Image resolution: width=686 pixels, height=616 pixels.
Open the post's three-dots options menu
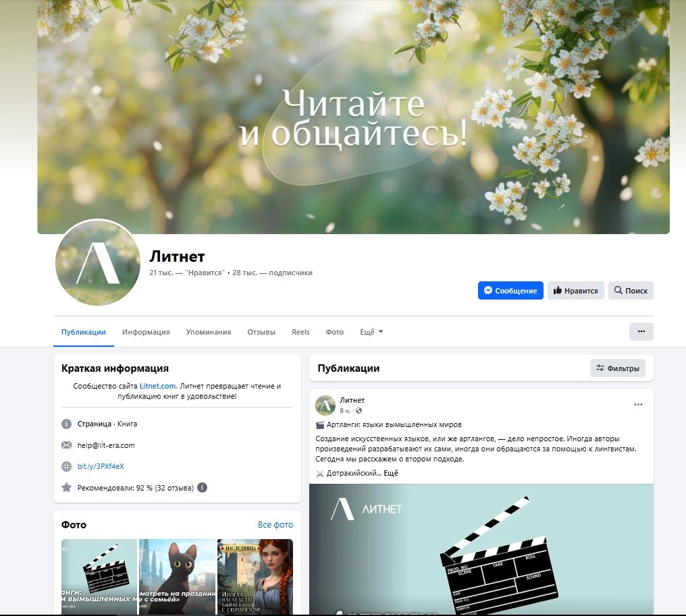638,404
